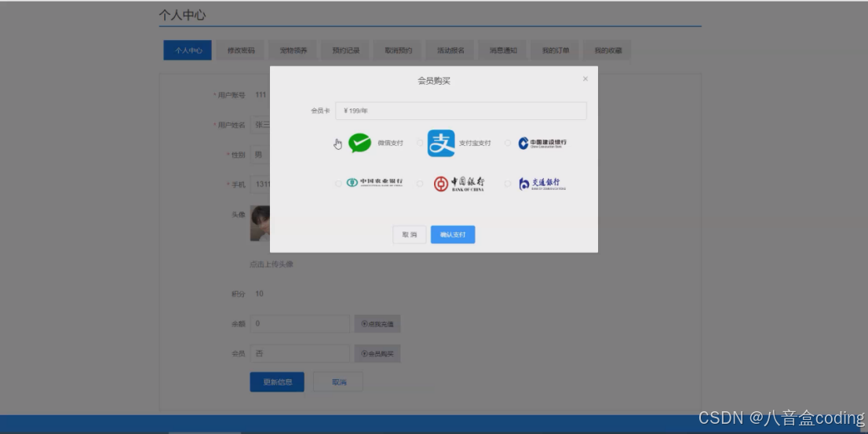
Task: Select the WeChat Pay logo icon
Action: (359, 144)
